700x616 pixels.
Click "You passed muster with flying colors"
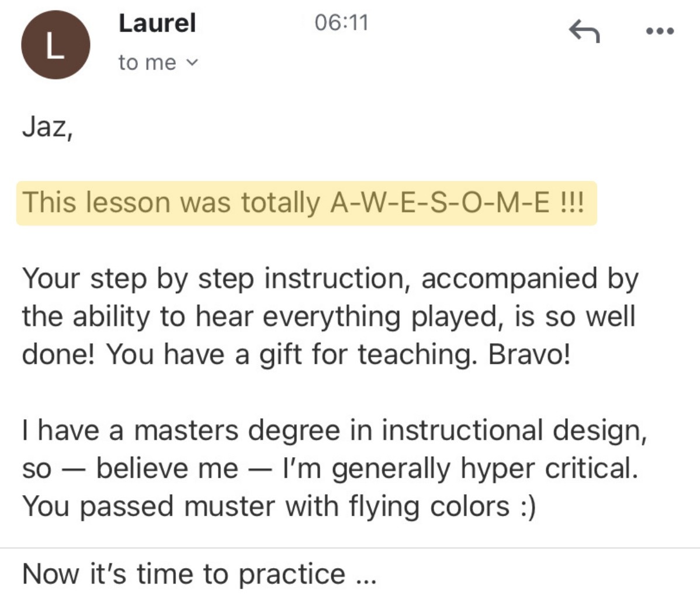pos(266,506)
